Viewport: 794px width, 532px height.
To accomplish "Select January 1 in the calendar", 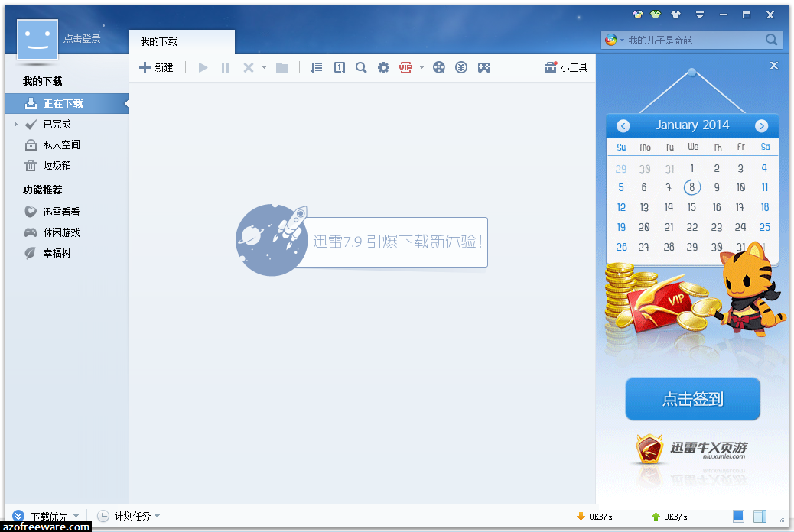I will pos(691,168).
